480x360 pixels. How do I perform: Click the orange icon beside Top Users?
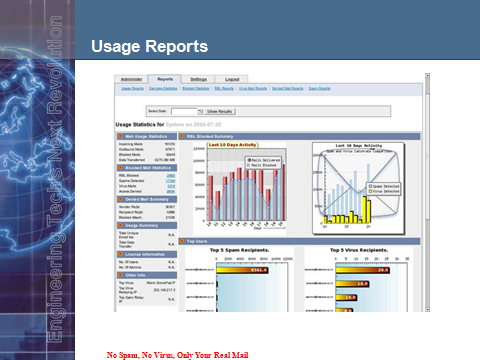(182, 241)
